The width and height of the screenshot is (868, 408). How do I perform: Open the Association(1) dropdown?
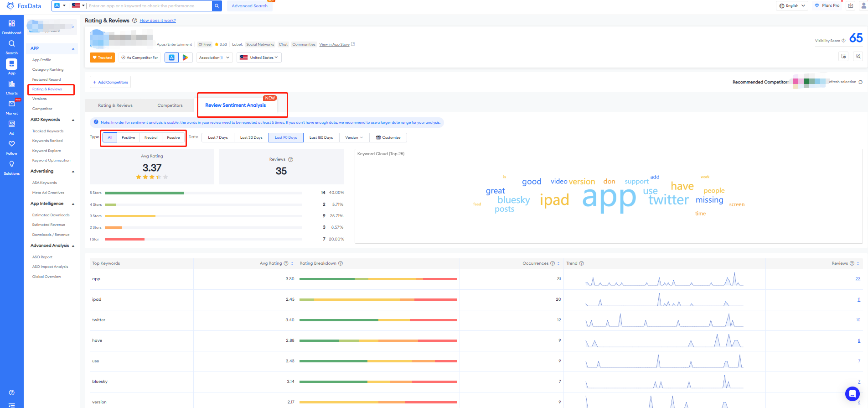click(x=215, y=58)
